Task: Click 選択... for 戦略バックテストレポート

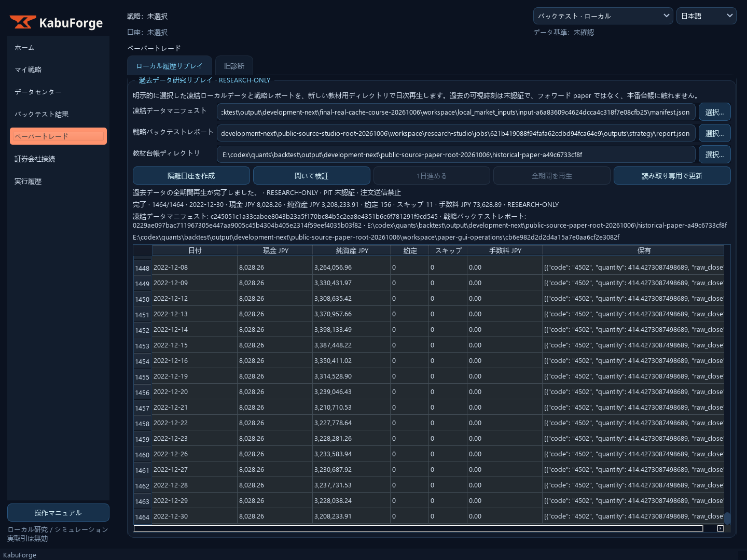Action: click(714, 133)
